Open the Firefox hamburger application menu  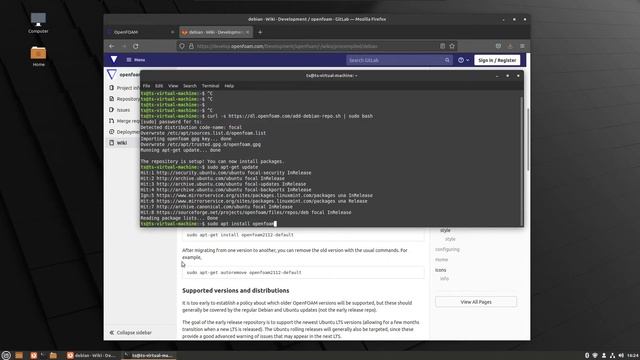coord(522,46)
